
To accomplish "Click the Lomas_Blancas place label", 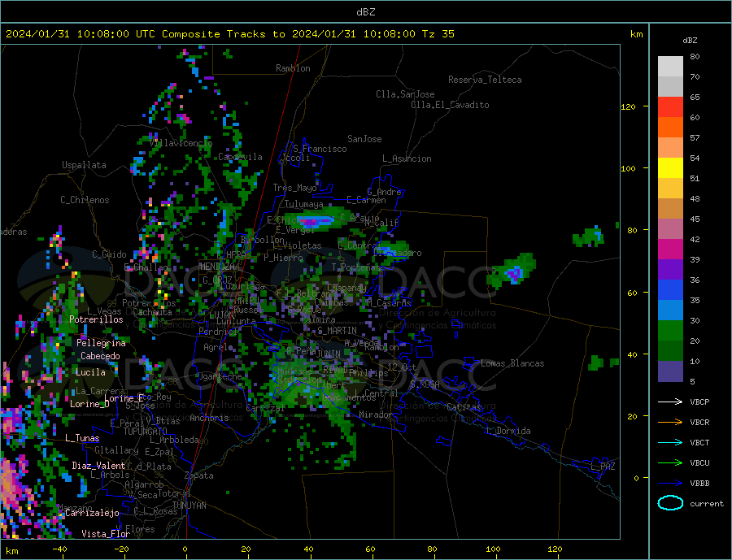I will point(512,363).
